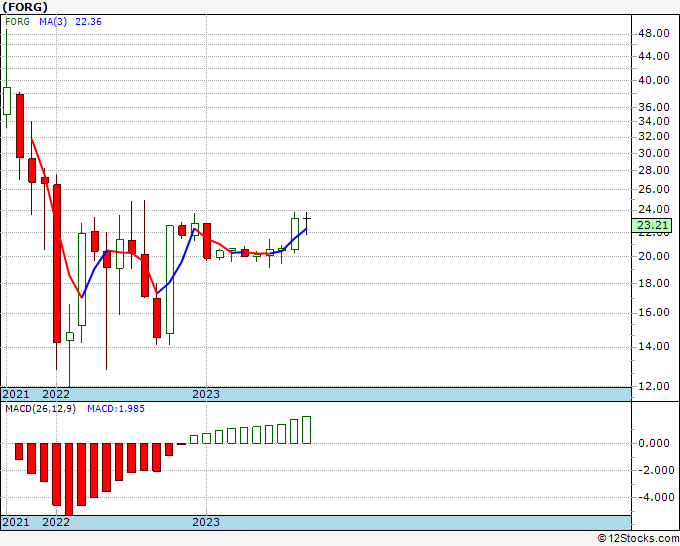This screenshot has width=680, height=546.
Task: Click the moving average value 22.36
Action: click(88, 22)
